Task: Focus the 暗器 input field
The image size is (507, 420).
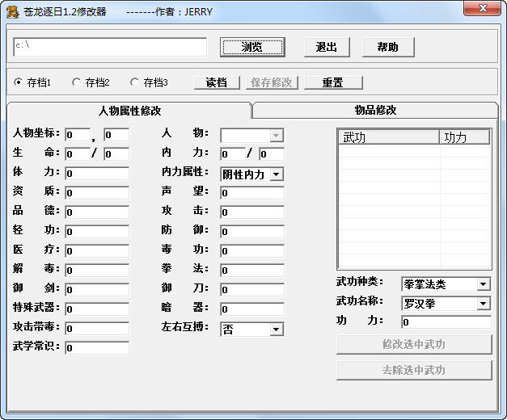Action: click(252, 309)
